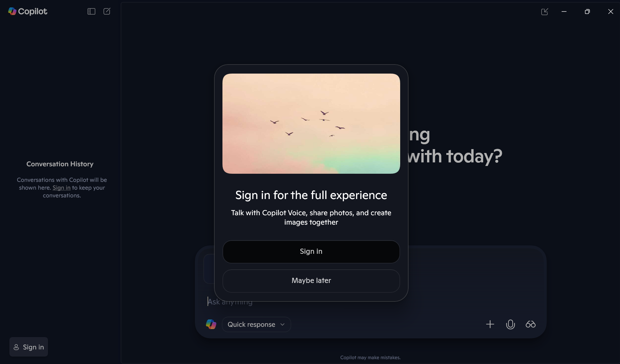Close the Copilot window
620x364 pixels.
(x=610, y=12)
